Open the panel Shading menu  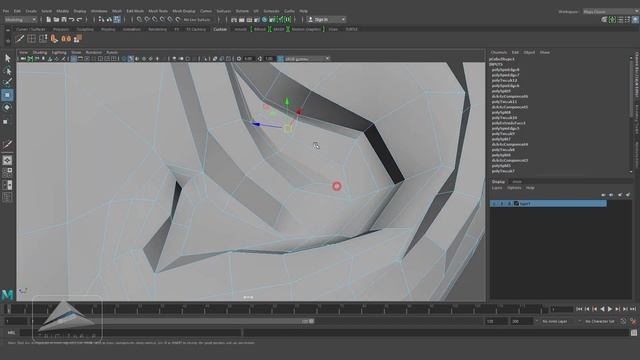(40, 52)
